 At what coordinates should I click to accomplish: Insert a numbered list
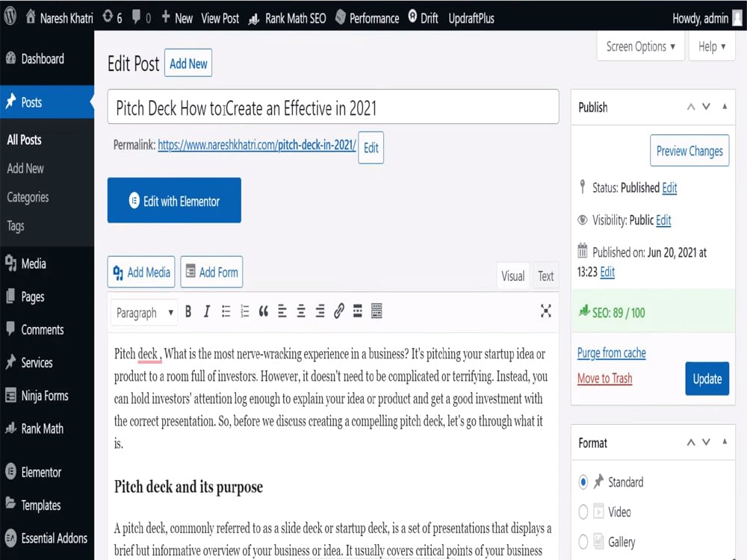click(245, 312)
